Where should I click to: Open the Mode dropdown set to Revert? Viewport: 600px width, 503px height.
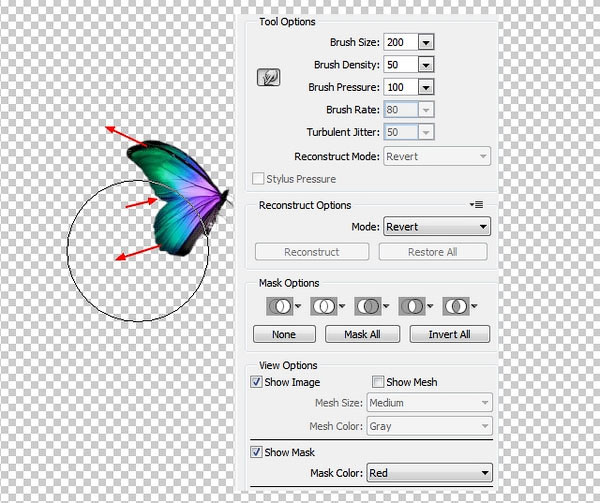(x=437, y=227)
